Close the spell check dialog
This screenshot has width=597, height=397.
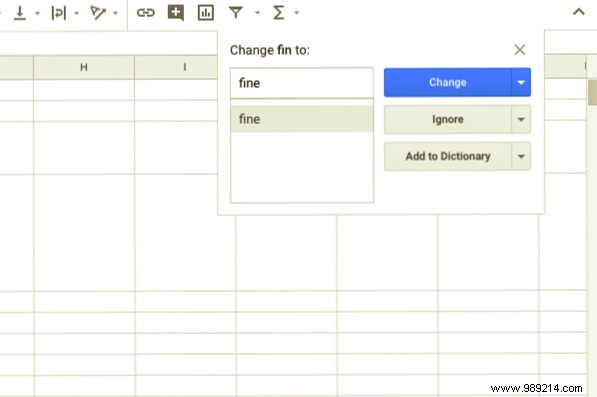click(520, 50)
